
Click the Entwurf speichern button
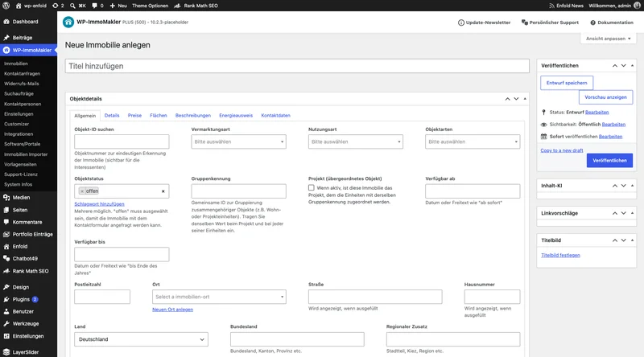(567, 83)
